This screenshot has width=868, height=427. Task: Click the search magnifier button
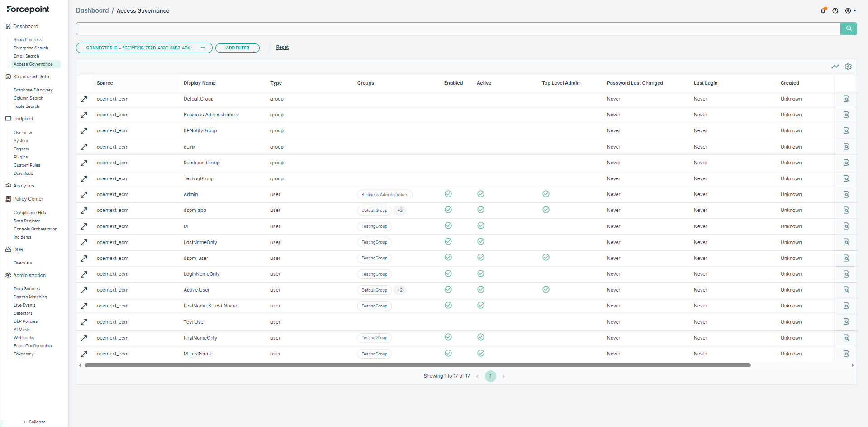click(x=849, y=29)
